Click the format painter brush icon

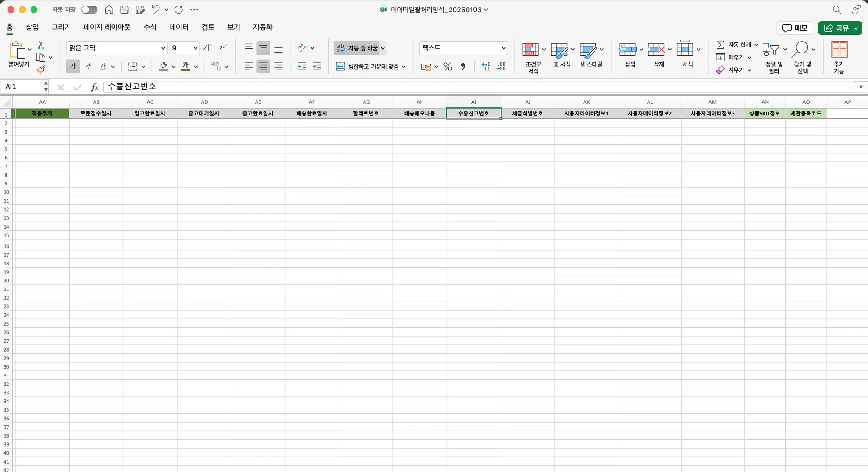41,70
